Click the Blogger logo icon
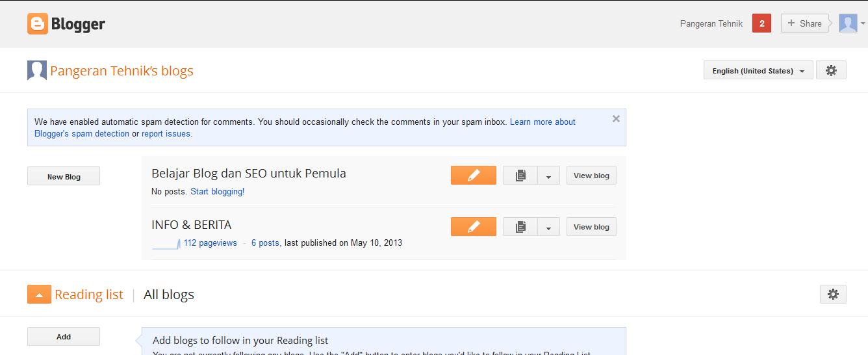Viewport: 868px width, 355px height. 38,24
